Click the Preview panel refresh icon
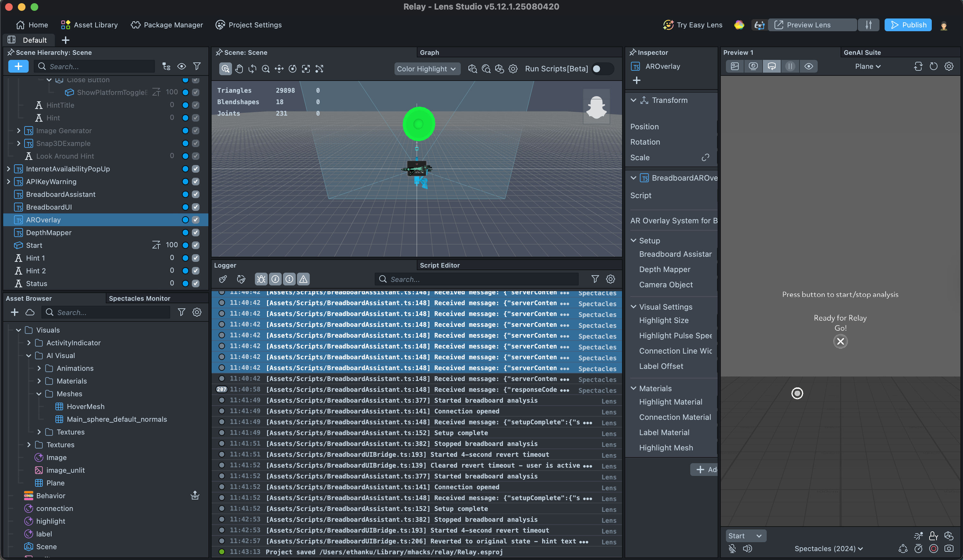The width and height of the screenshot is (963, 560). pyautogui.click(x=933, y=67)
